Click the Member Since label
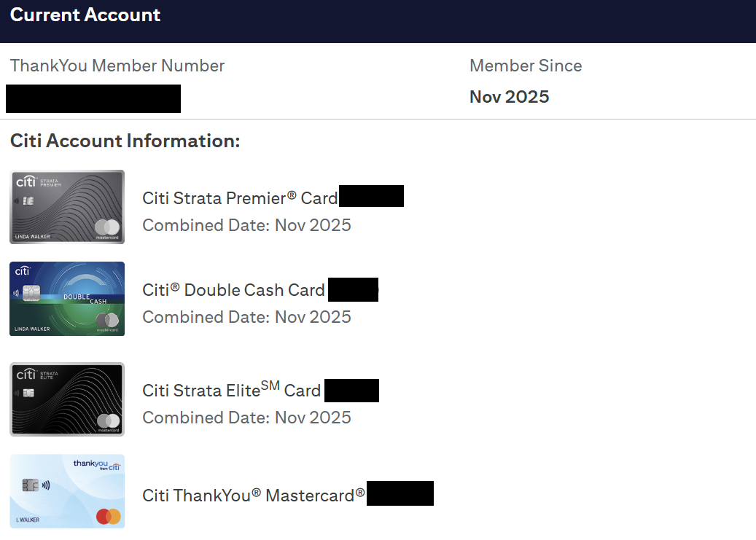 coord(526,66)
